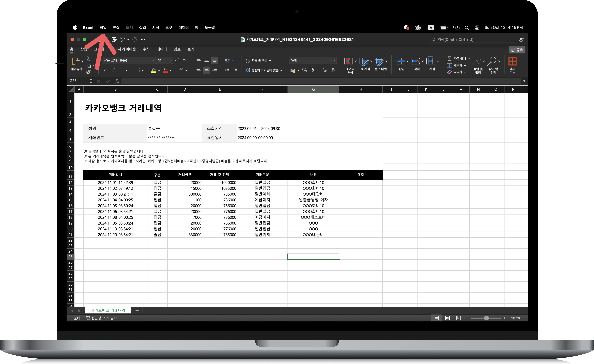Screen dimensions: 594x364
Task: Toggle center horizontal alignment
Action: [x=207, y=70]
